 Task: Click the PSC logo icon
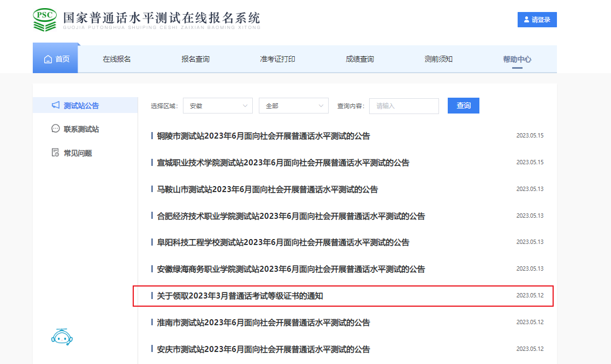[x=45, y=20]
